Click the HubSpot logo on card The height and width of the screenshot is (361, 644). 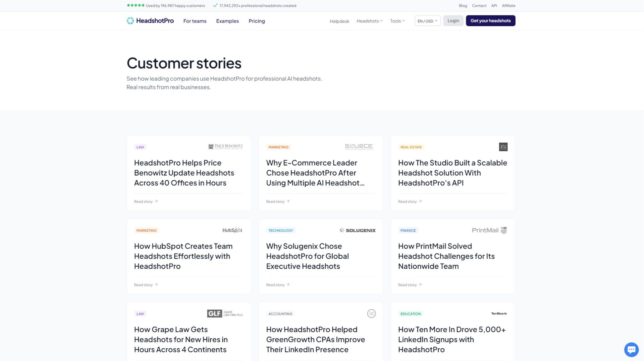tap(232, 230)
